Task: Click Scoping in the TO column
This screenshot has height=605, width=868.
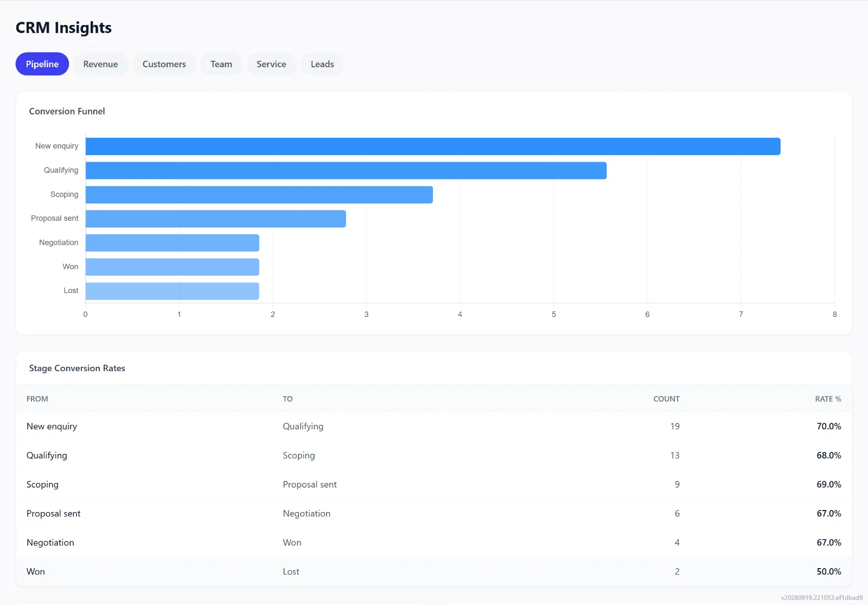Action: pos(299,456)
